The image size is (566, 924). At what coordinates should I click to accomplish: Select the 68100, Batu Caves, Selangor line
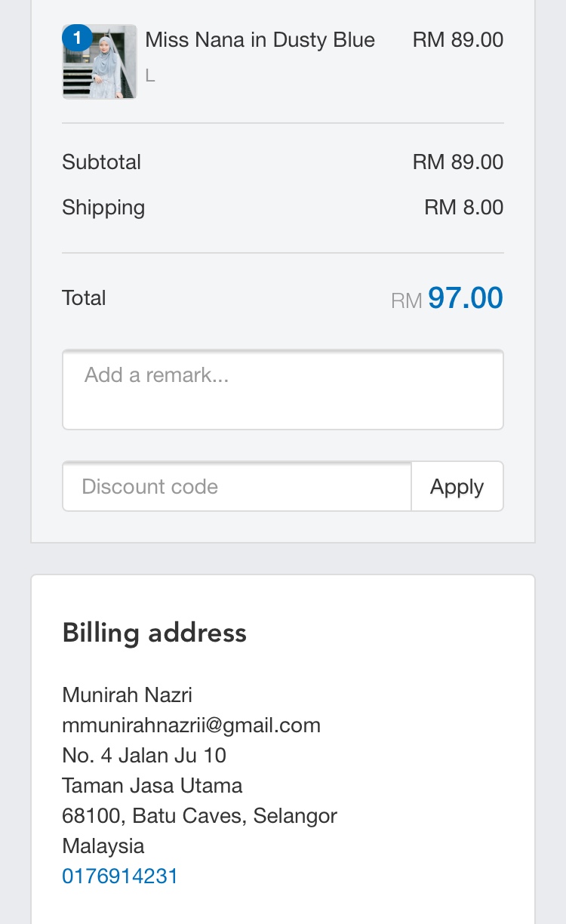point(199,816)
